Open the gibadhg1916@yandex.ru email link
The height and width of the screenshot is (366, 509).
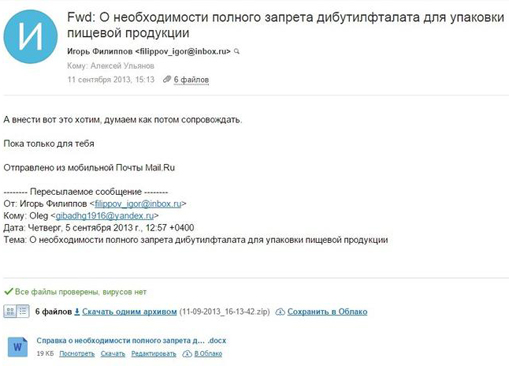click(x=105, y=216)
